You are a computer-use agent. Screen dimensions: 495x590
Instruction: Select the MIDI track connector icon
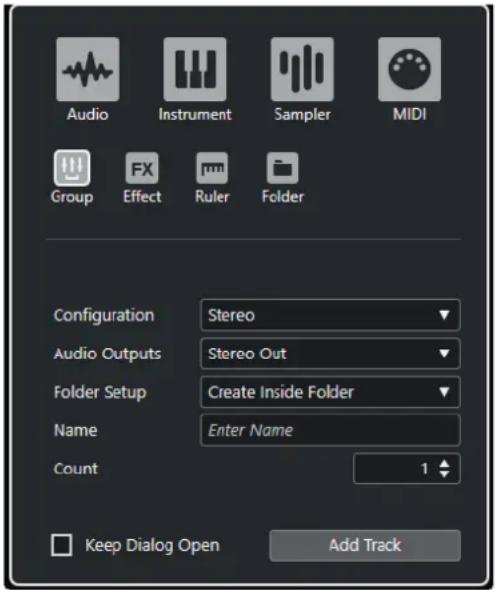[409, 69]
